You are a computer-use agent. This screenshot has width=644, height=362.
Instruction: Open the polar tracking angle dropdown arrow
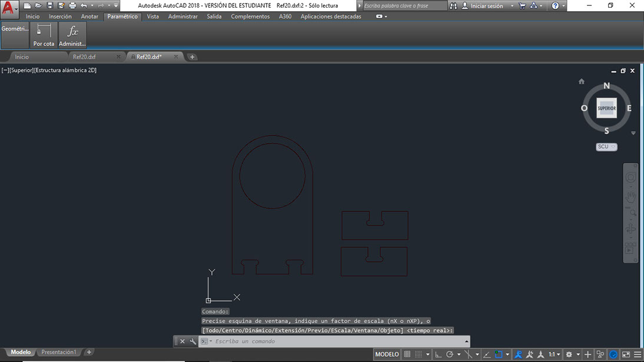pos(459,354)
